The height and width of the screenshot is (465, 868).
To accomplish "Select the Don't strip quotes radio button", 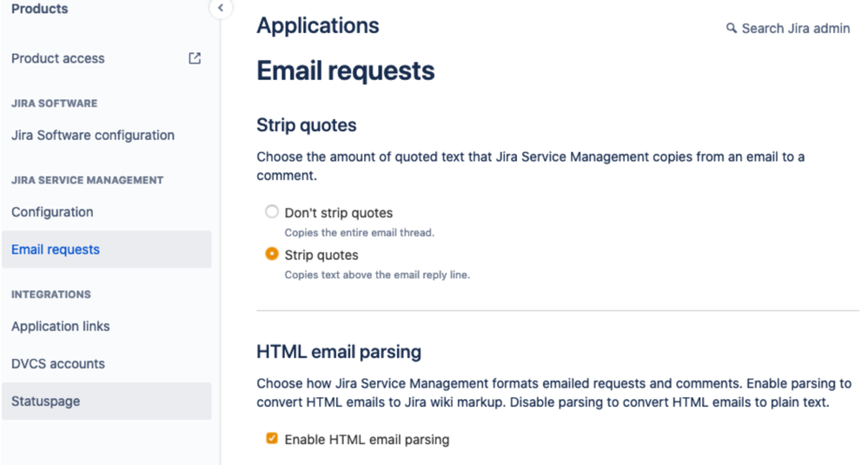I will point(272,211).
